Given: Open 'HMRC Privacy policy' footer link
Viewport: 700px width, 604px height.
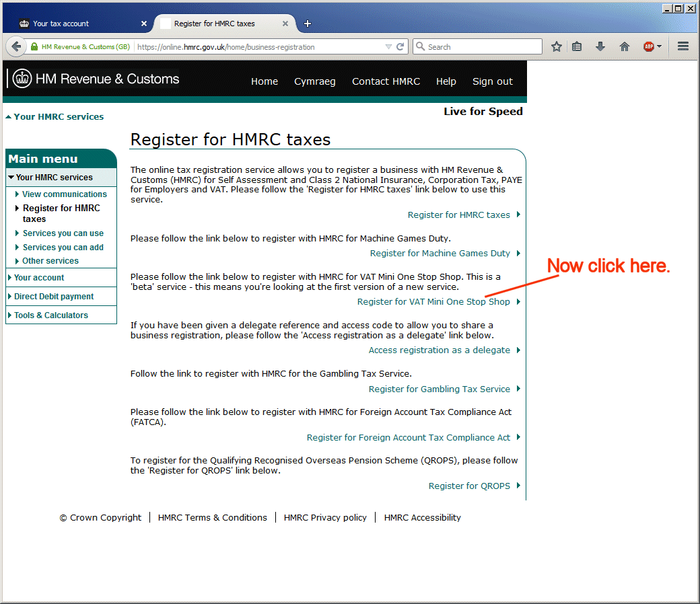Looking at the screenshot, I should tap(325, 517).
